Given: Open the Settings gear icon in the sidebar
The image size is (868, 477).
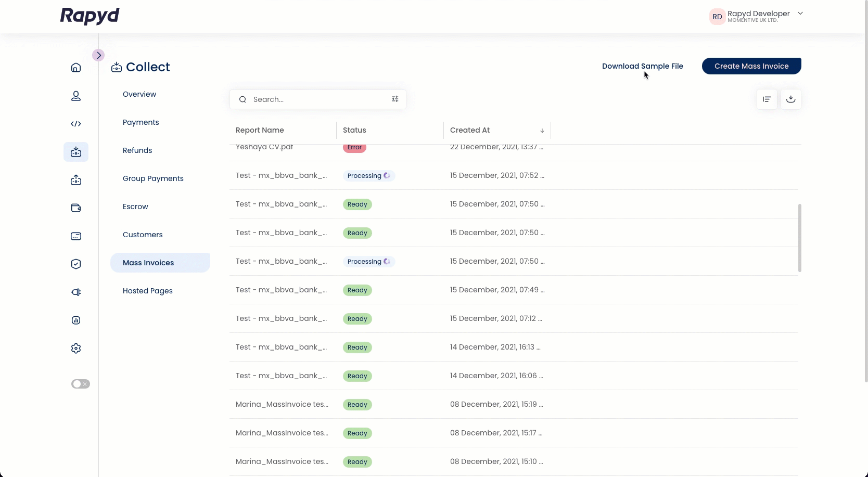Looking at the screenshot, I should pos(76,349).
